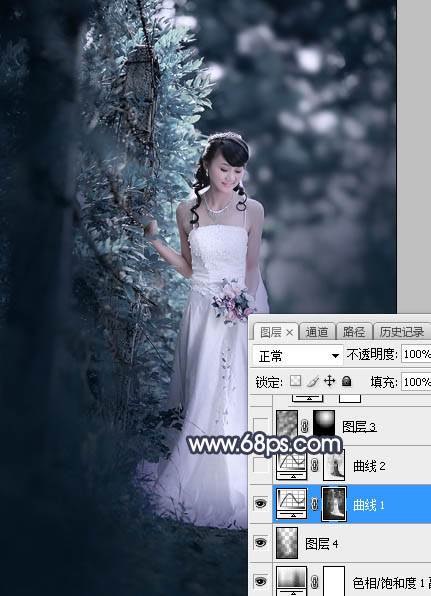431x596 pixels.
Task: Open the 正常 blend mode dropdown
Action: (297, 356)
